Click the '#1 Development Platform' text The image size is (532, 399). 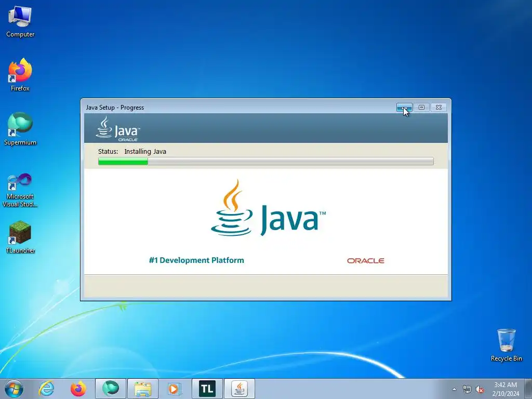click(x=196, y=260)
